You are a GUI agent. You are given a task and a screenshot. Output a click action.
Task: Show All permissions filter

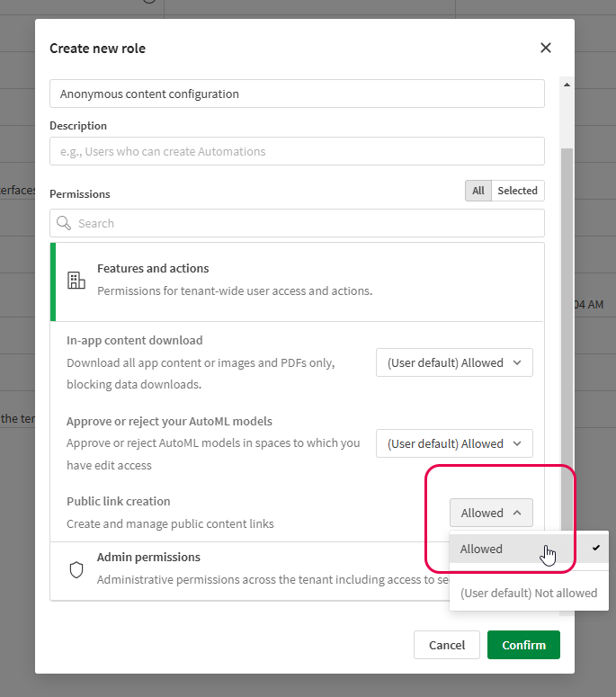pos(478,191)
